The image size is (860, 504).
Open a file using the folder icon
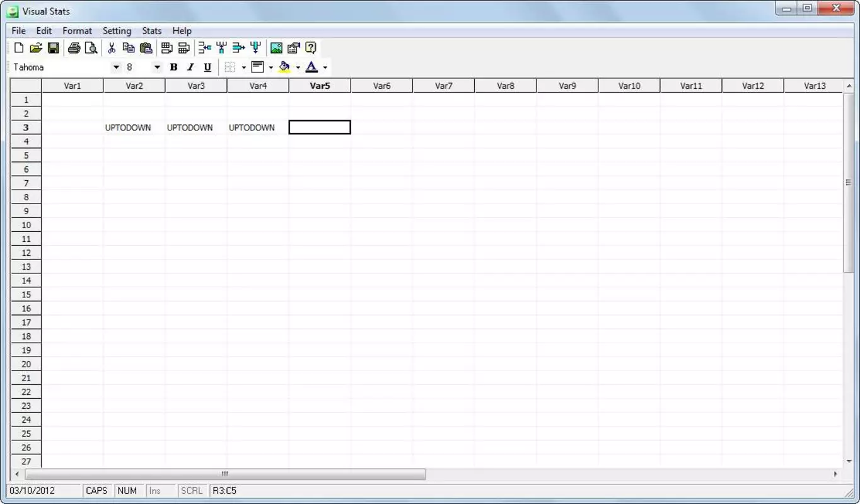[36, 48]
